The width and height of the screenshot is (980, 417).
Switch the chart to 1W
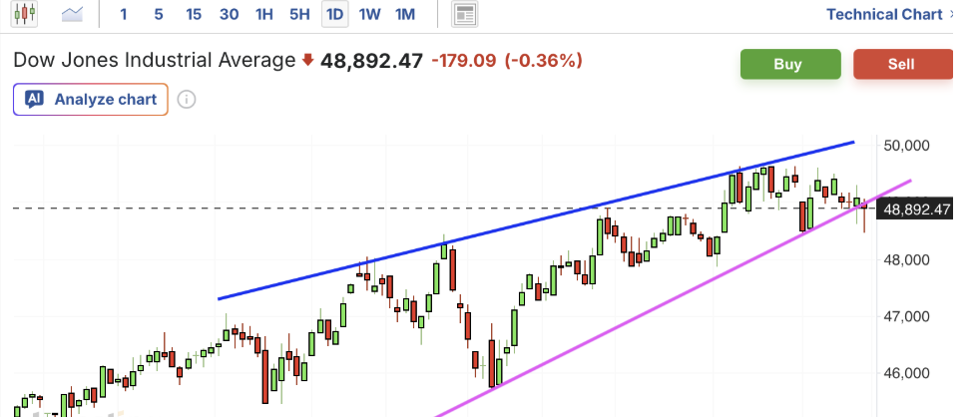pyautogui.click(x=369, y=14)
